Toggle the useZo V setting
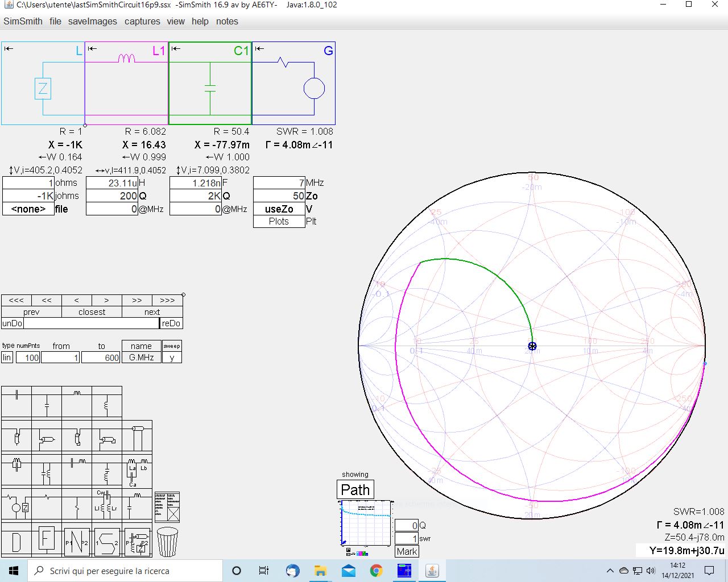The height and width of the screenshot is (582, 728). tap(279, 209)
